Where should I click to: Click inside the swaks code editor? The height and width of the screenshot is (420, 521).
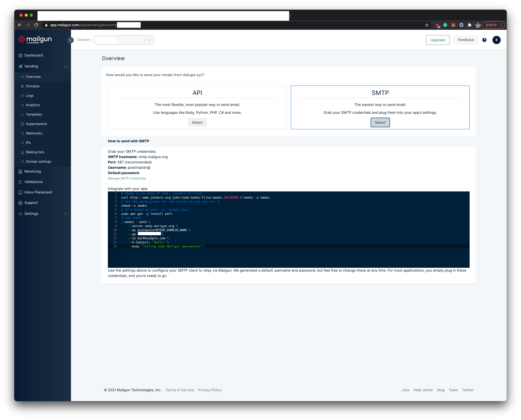[289, 230]
